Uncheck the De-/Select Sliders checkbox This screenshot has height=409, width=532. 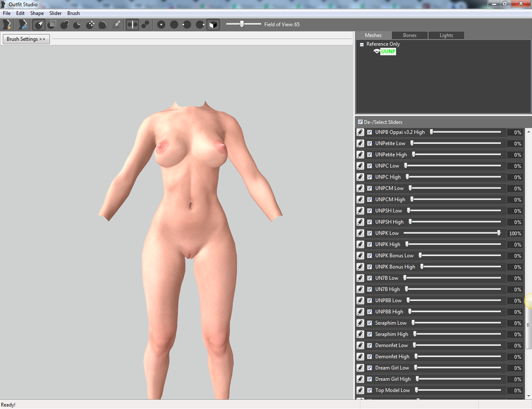tap(360, 122)
